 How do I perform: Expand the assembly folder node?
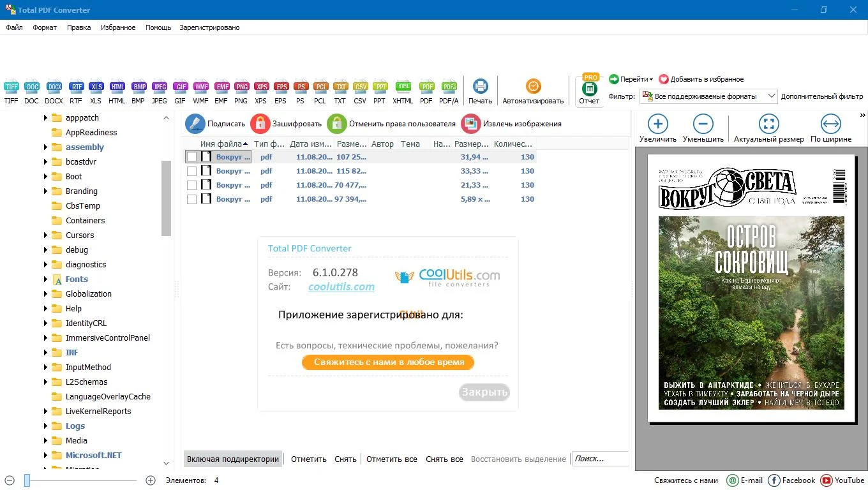[x=45, y=147]
